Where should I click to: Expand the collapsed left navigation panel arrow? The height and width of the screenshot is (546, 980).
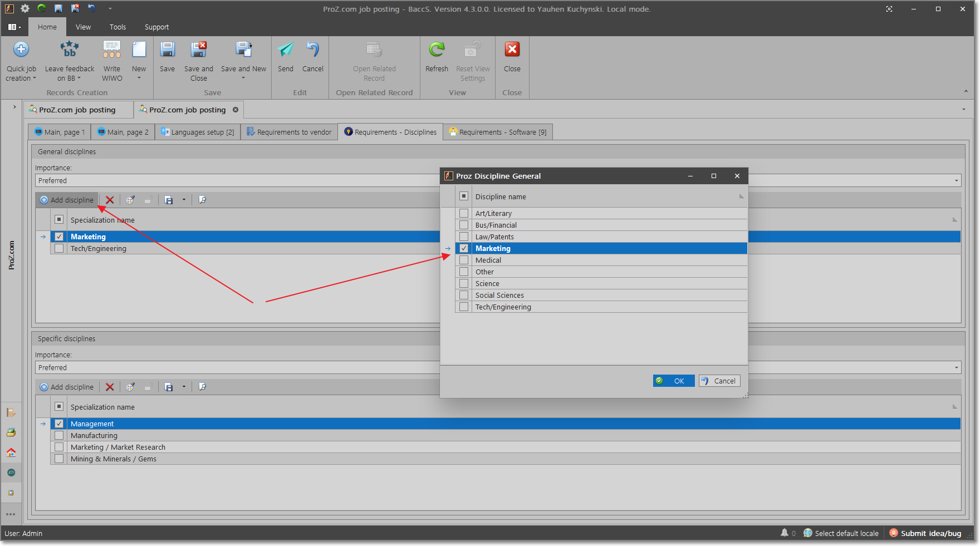(x=14, y=107)
